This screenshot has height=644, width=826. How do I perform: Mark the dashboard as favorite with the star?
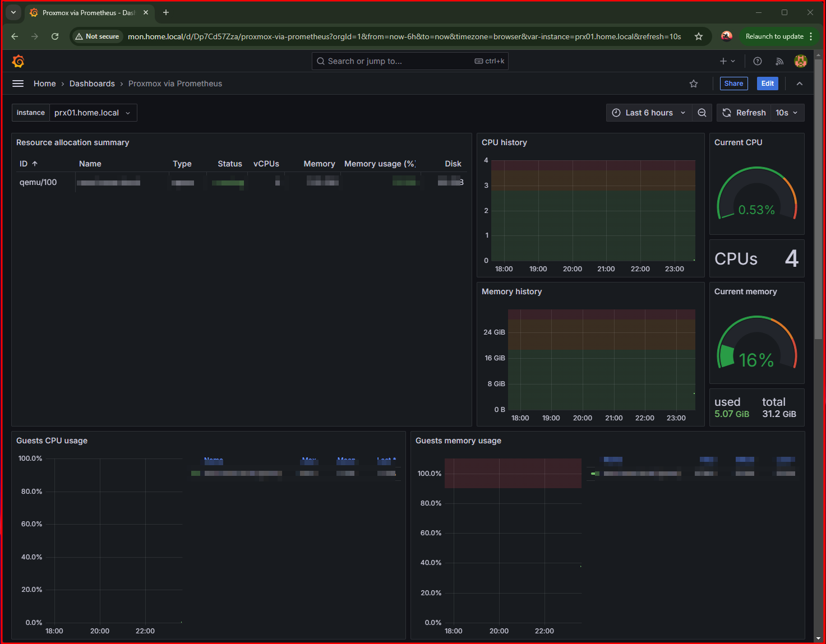coord(694,84)
